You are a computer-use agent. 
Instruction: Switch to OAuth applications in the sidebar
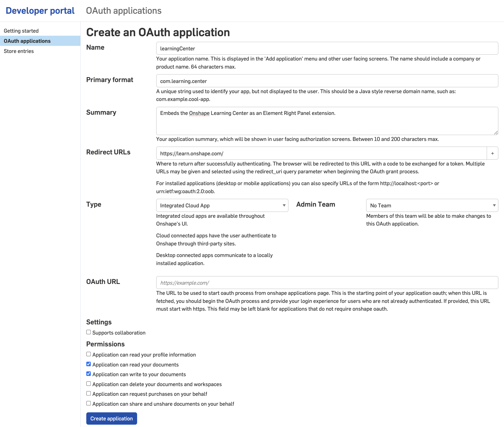27,41
